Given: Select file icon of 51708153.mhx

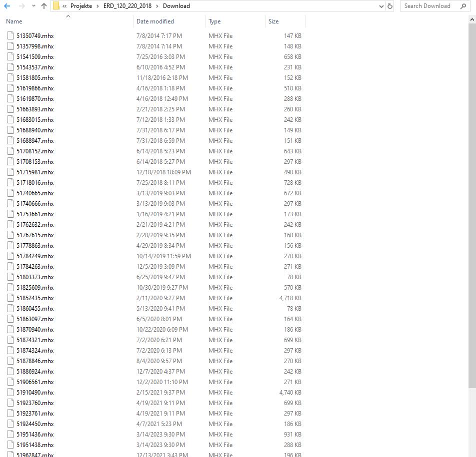Looking at the screenshot, I should pyautogui.click(x=10, y=162).
